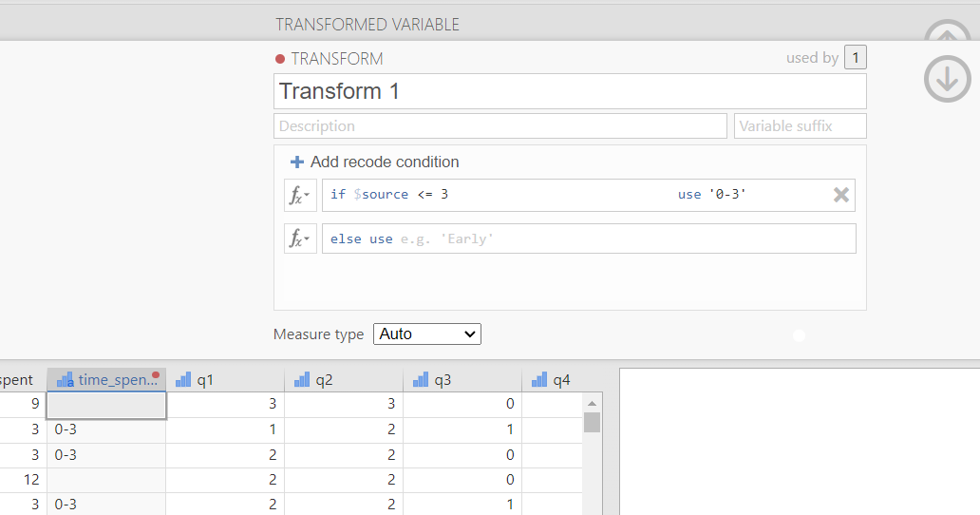Select the q1 column header

click(x=225, y=380)
